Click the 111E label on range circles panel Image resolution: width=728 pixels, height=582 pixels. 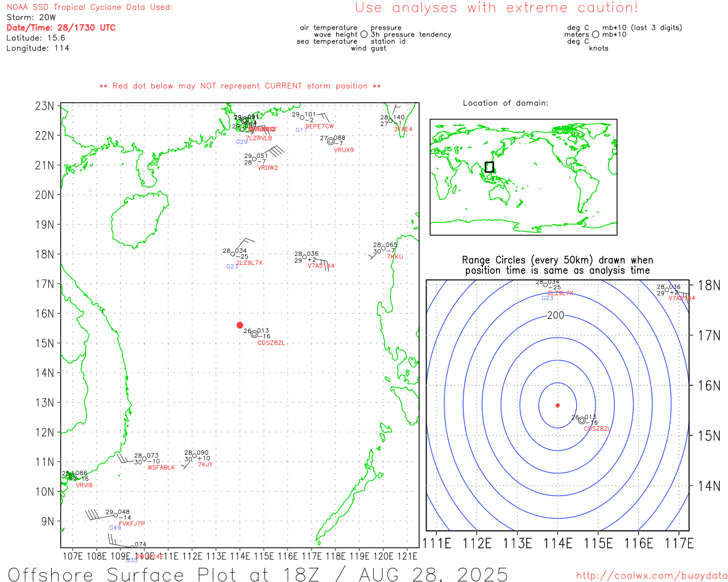click(437, 543)
